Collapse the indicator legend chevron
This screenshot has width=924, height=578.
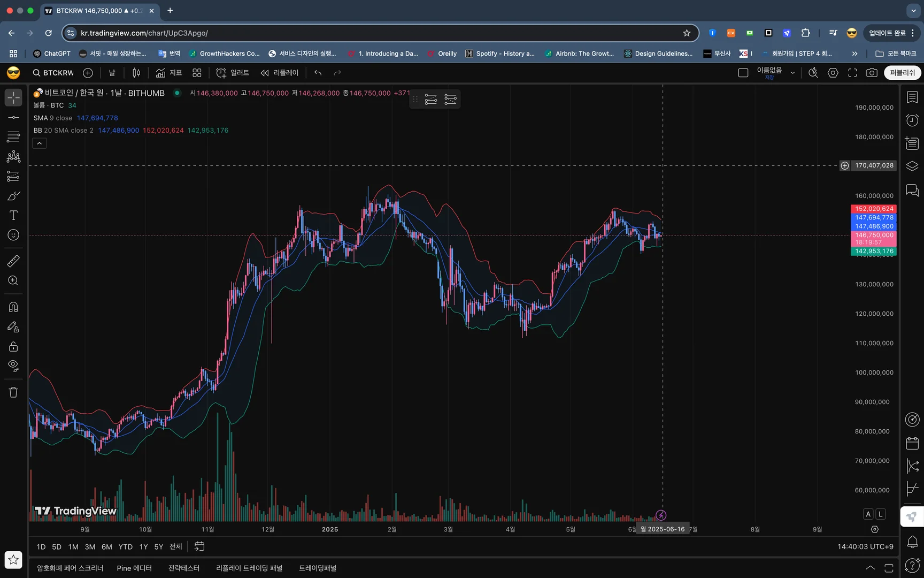[40, 143]
